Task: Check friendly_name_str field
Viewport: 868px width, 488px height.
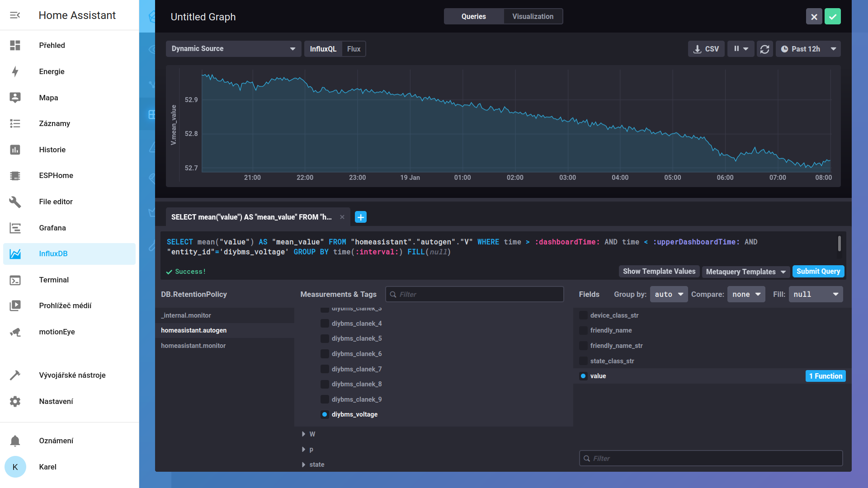Action: coord(583,346)
